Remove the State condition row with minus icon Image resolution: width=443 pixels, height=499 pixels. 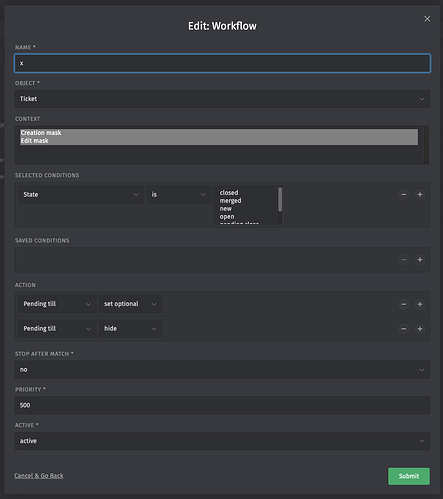pos(403,194)
